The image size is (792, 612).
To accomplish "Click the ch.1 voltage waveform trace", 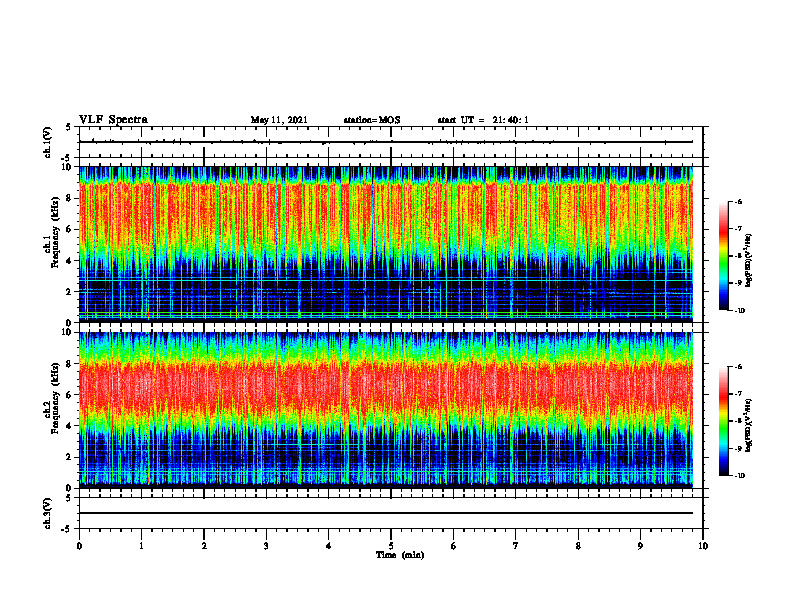I will pos(386,142).
